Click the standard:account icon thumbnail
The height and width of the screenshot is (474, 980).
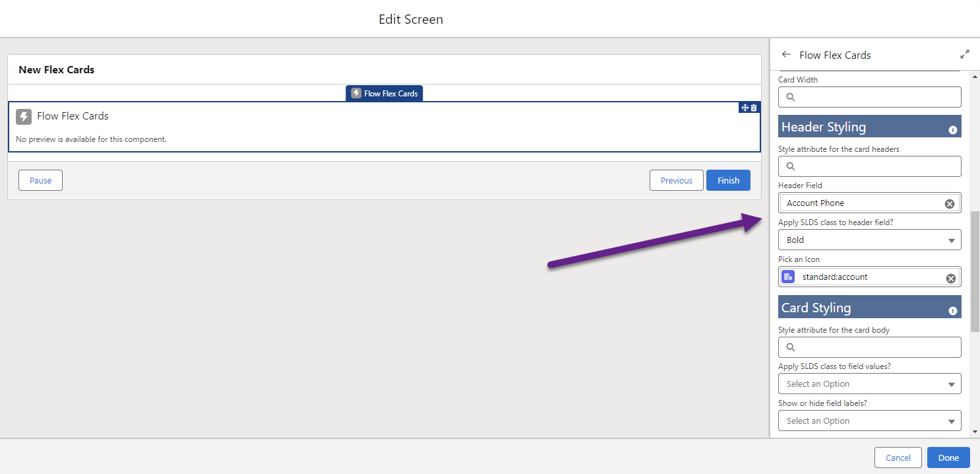tap(788, 277)
